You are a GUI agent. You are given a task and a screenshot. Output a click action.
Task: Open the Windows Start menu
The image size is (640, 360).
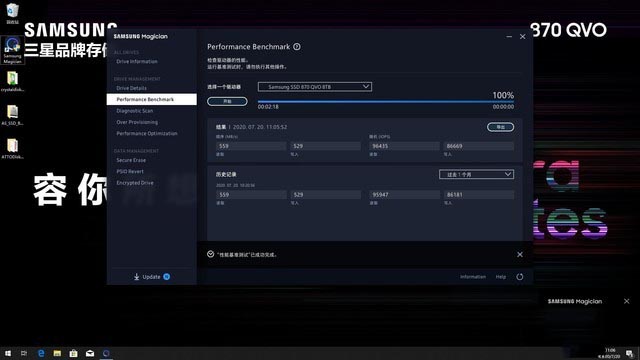[x=8, y=353]
